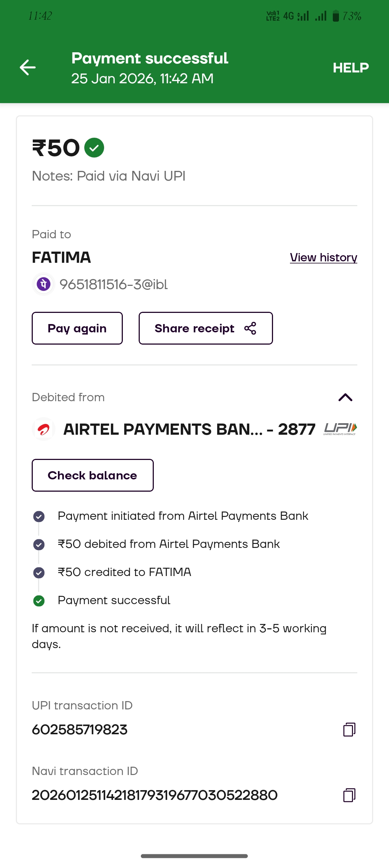The image size is (389, 868).
Task: Copy the Navi transaction ID
Action: tap(349, 795)
